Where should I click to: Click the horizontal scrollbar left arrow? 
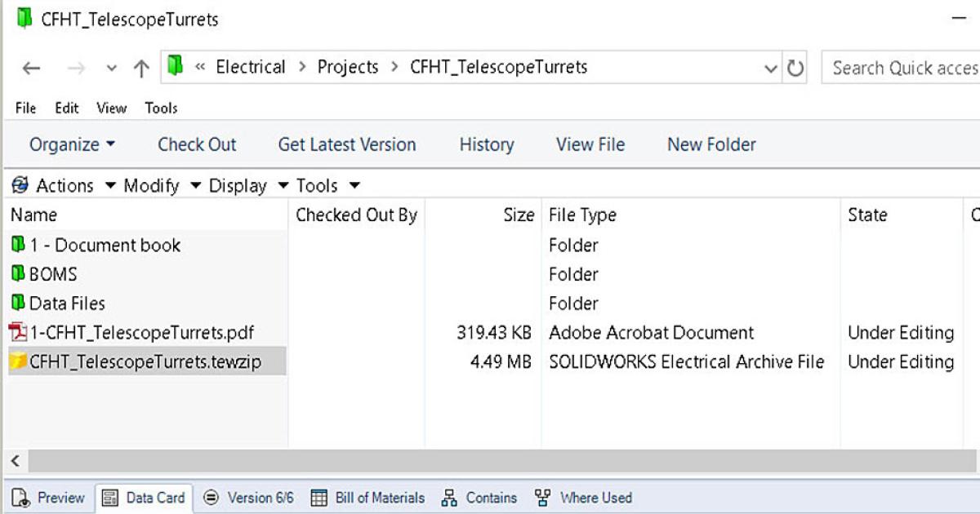point(15,461)
